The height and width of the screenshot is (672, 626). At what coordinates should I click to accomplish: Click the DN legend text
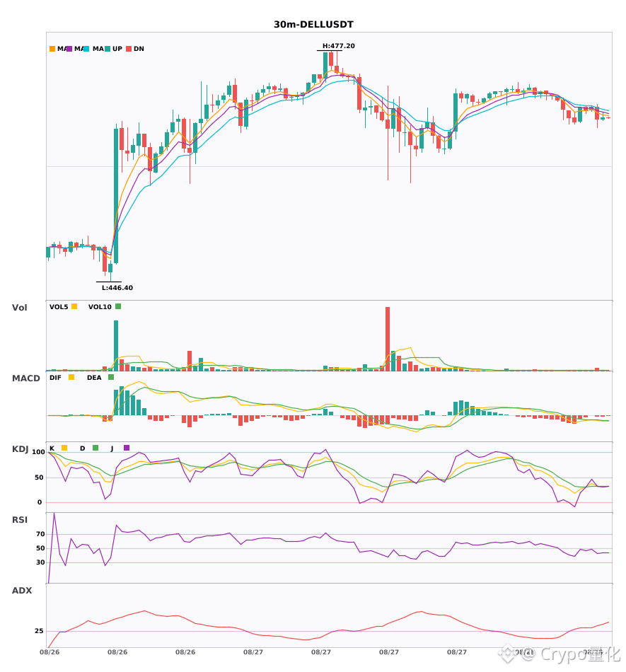(x=139, y=49)
